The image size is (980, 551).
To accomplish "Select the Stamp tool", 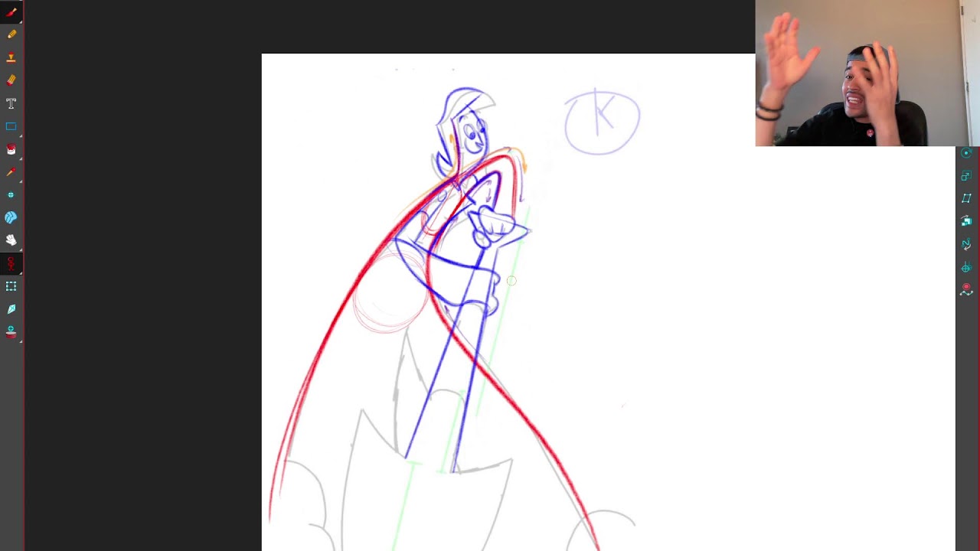I will click(11, 57).
